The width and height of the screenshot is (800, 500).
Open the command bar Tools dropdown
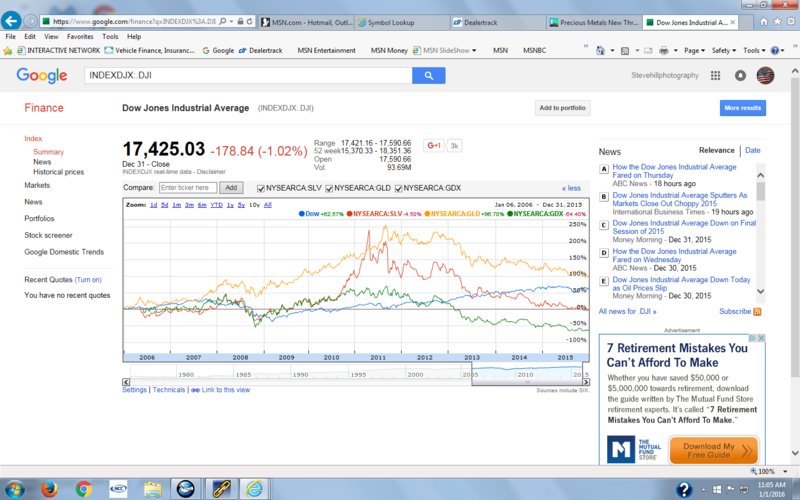754,51
